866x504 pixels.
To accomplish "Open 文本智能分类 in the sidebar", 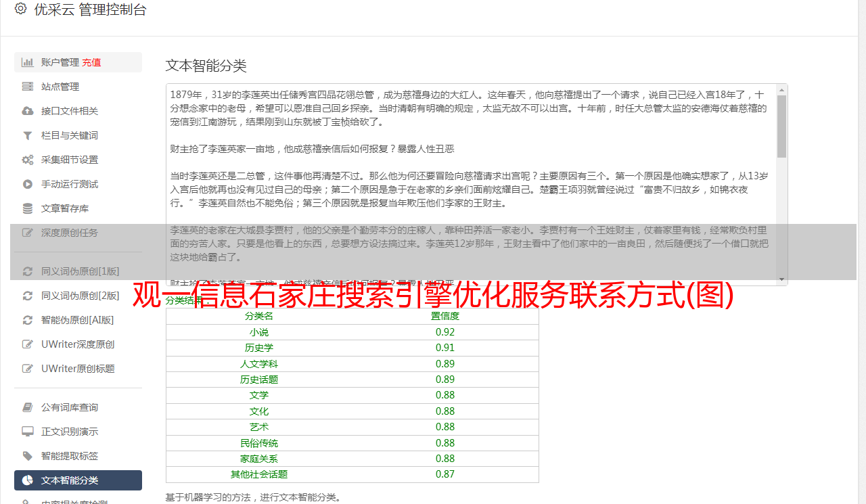I will click(78, 480).
